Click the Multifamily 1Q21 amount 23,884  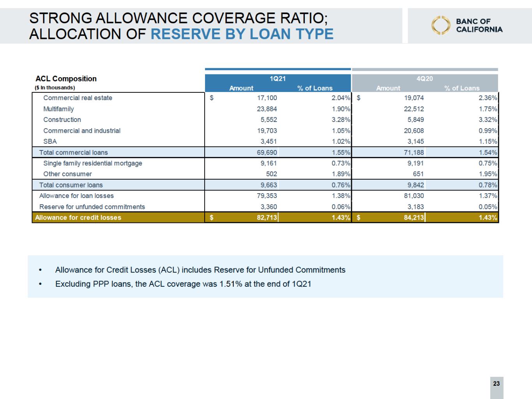pos(267,109)
